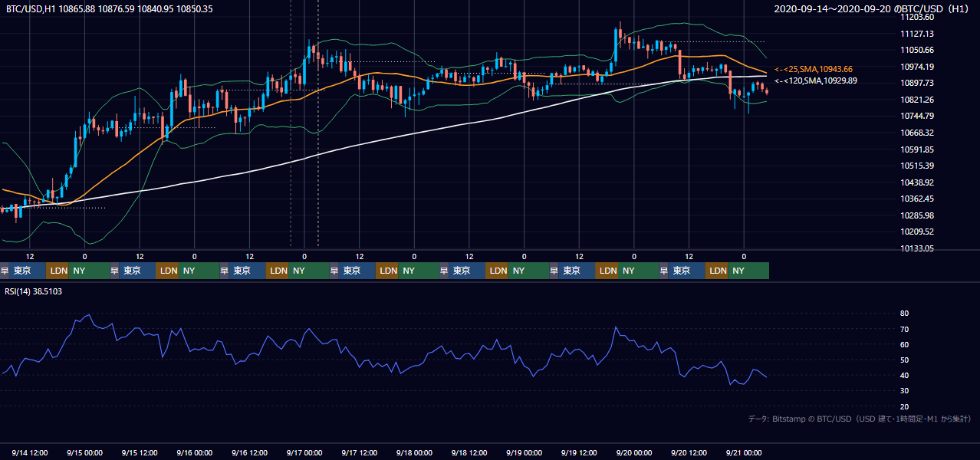Screen dimensions: 980x460
Task: Click the 9/14 12:00 time label
Action: pos(30,452)
